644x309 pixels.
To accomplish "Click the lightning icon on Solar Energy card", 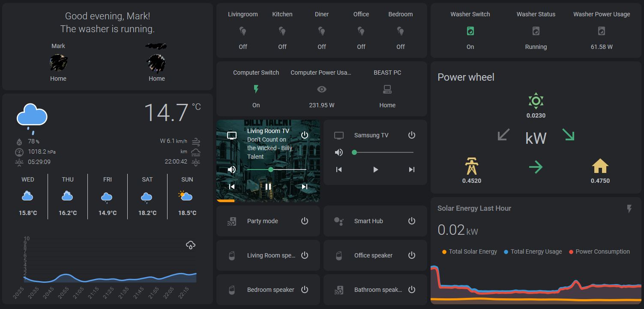I will tap(629, 209).
